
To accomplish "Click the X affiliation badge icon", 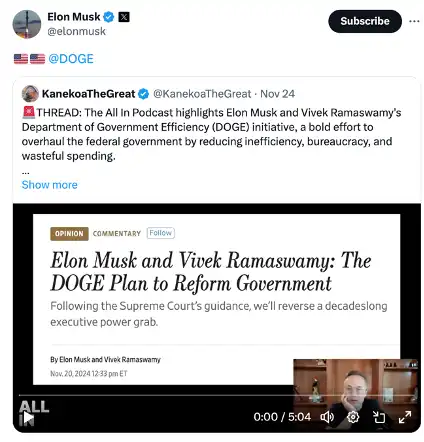I will (x=124, y=17).
